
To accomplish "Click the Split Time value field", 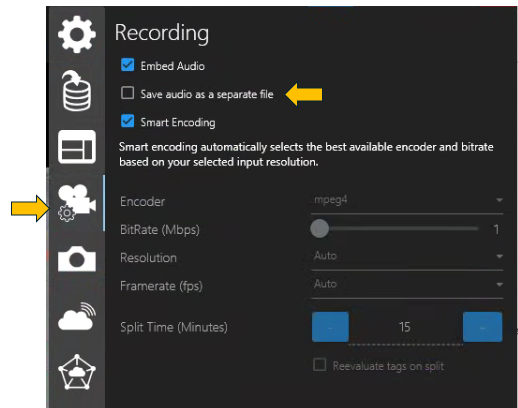I will tap(406, 328).
